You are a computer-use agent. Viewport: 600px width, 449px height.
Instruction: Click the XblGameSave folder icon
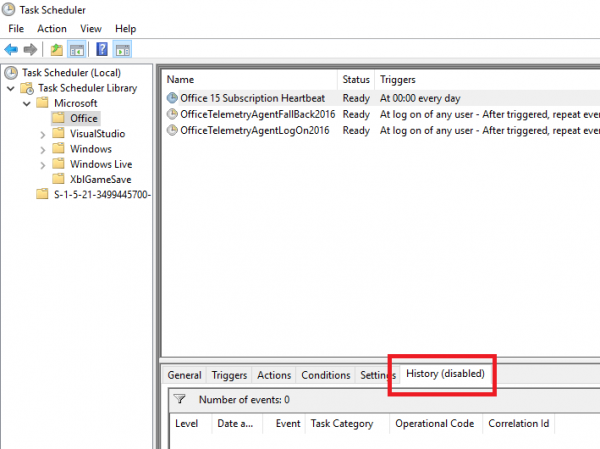(x=58, y=179)
